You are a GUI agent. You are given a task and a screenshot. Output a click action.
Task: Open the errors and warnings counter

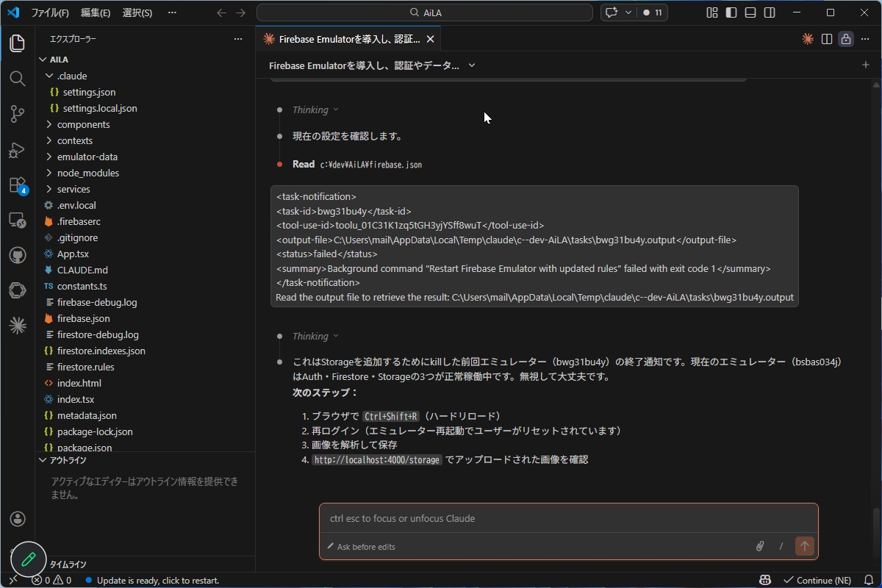point(51,580)
